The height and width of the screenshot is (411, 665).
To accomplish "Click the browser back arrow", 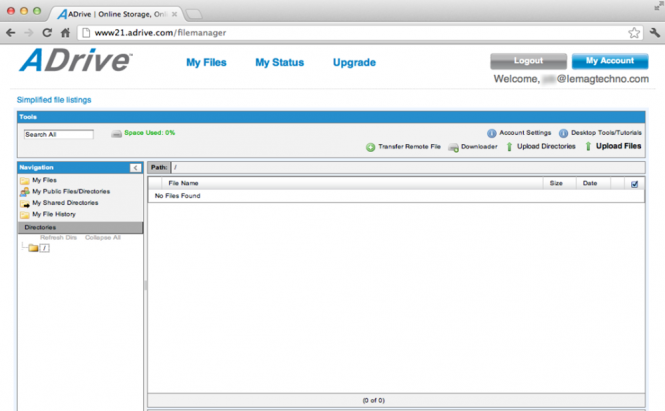I will pyautogui.click(x=11, y=33).
